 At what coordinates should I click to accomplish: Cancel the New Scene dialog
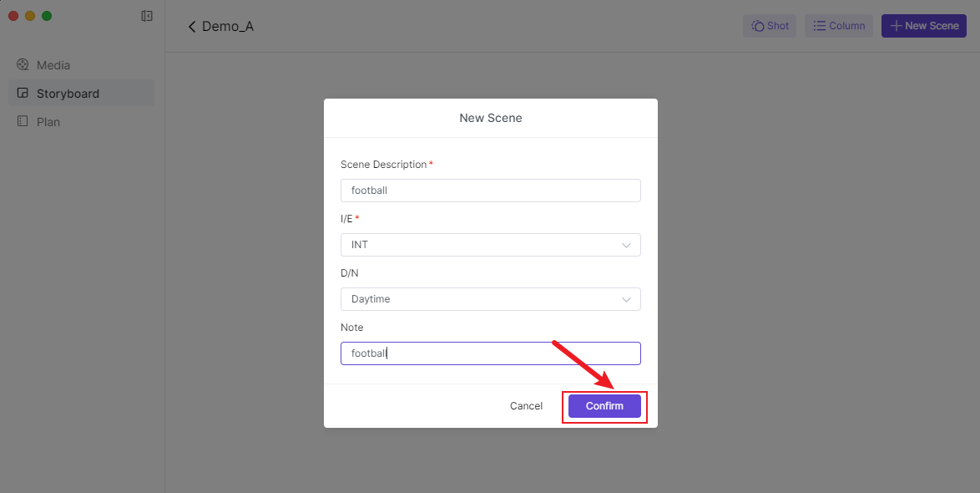(x=526, y=406)
